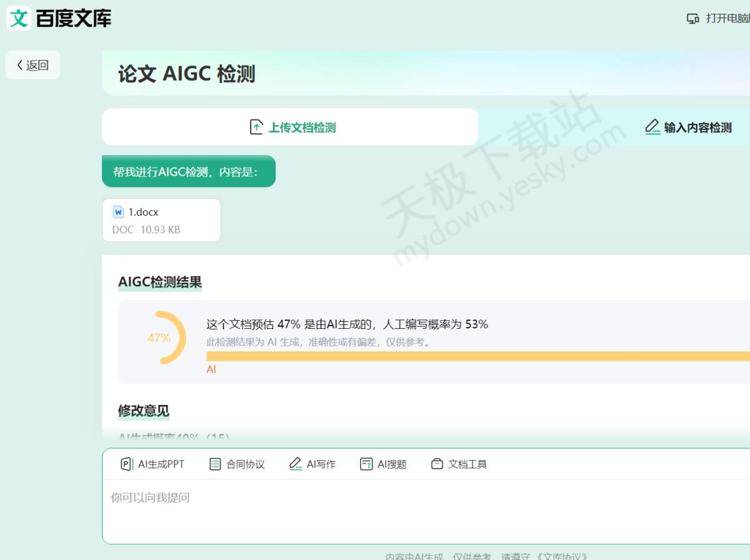Click the Baidu Wenku logo icon
Screen dimensions: 750x560
(19, 18)
